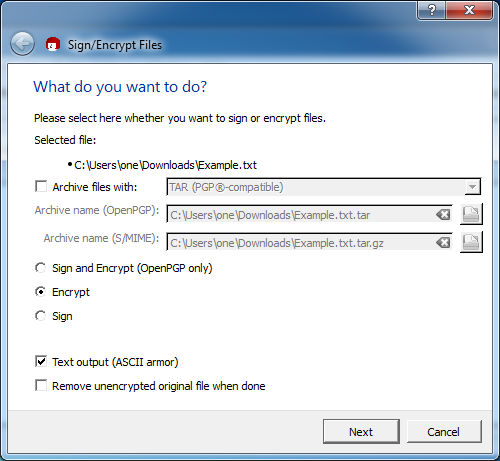Browse for OpenPGP archive file location
Image resolution: width=500 pixels, height=461 pixels.
pyautogui.click(x=471, y=214)
